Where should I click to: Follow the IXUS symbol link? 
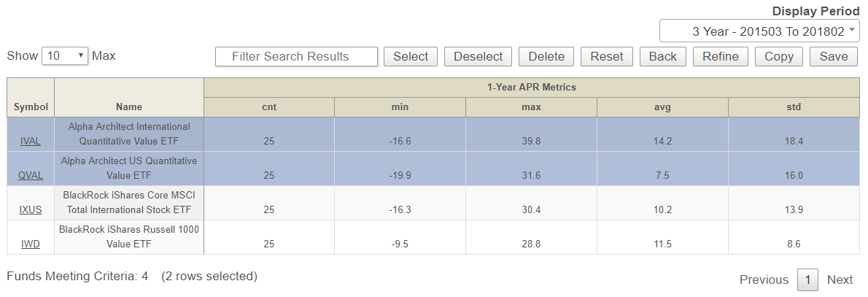pos(30,210)
